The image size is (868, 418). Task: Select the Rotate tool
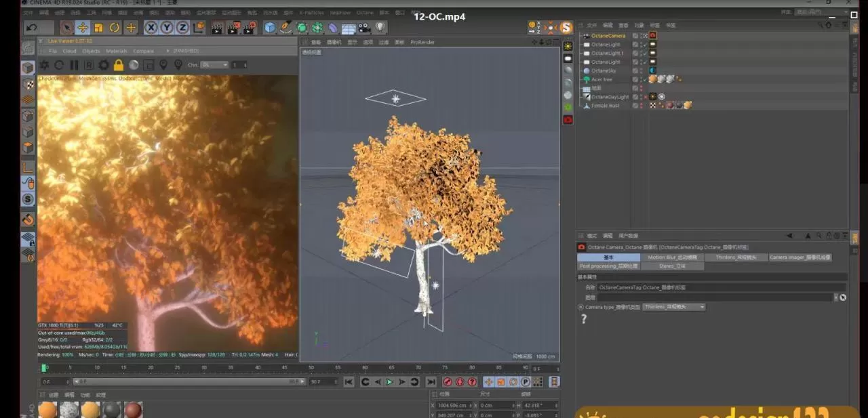115,28
